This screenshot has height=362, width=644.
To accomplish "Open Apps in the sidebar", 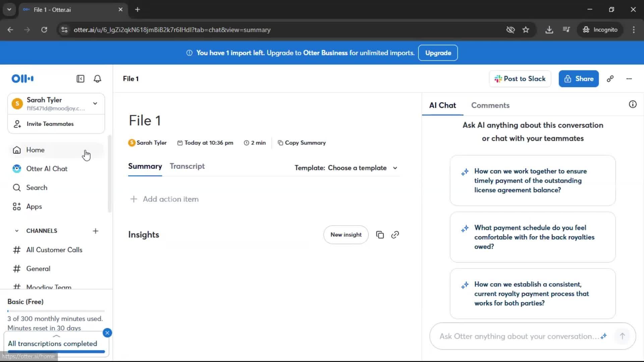I will point(56,207).
